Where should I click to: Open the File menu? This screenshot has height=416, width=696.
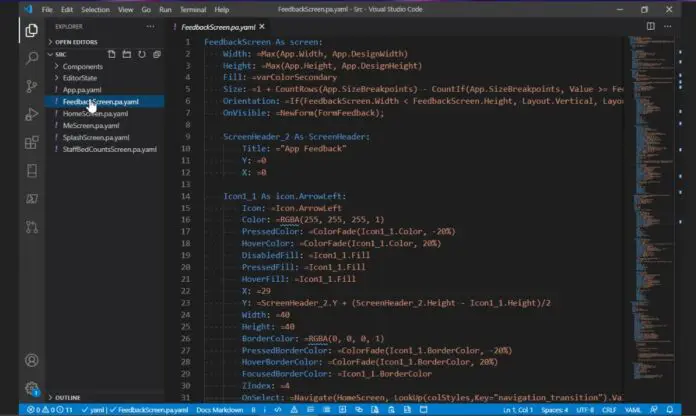tap(47, 9)
